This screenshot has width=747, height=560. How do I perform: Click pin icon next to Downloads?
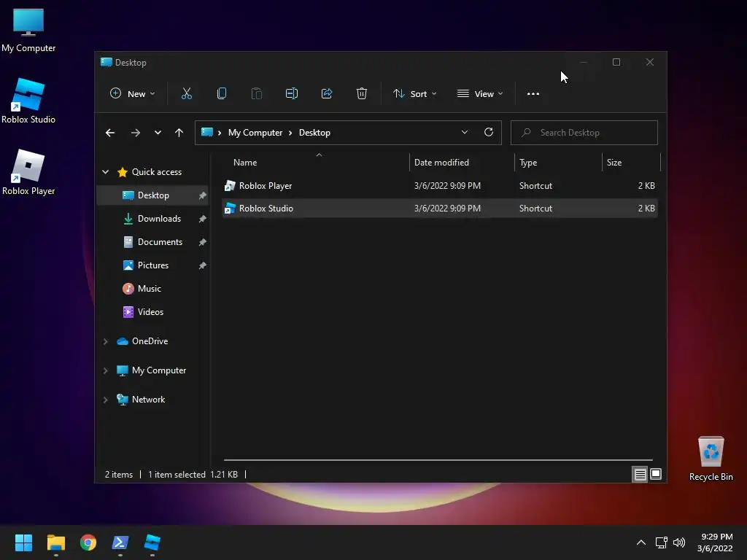coord(203,219)
